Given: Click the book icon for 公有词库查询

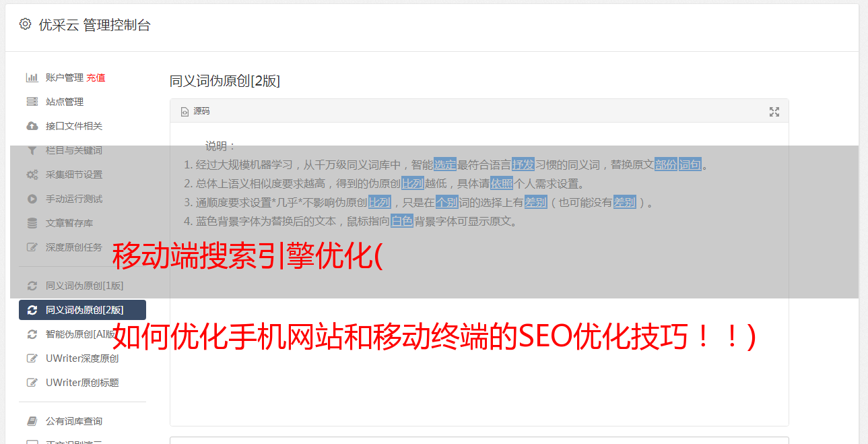Looking at the screenshot, I should (x=32, y=421).
